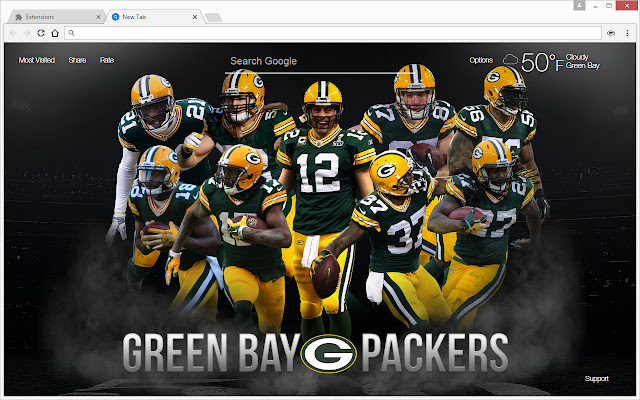Screen dimensions: 640x400
Task: Click the Extensions tab puzzle icon
Action: tap(18, 17)
